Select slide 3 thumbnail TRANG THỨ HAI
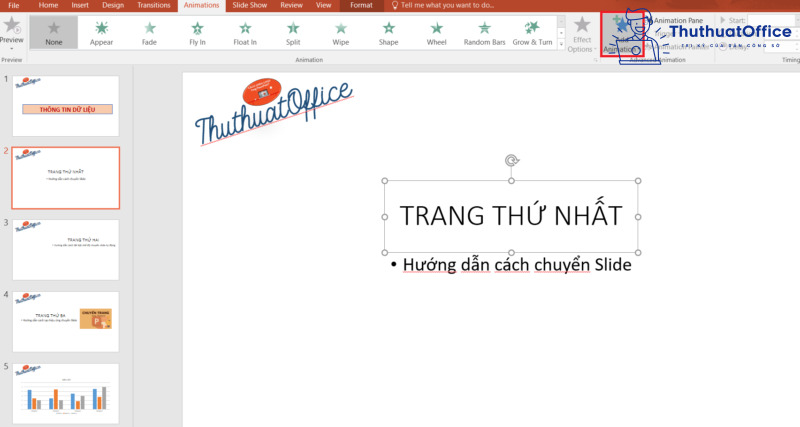Viewport: 800px width, 427px height. 66,250
